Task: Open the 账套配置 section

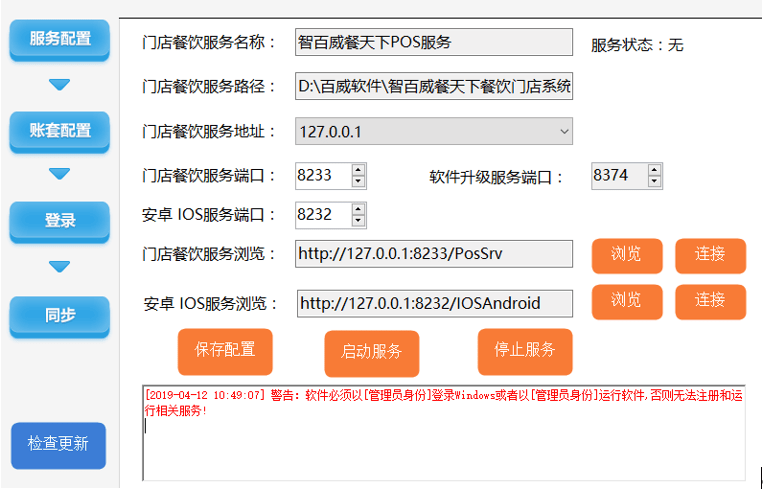Action: (59, 131)
